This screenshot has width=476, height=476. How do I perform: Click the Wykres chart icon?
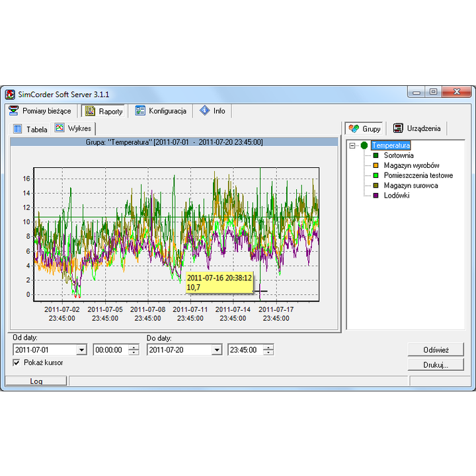pyautogui.click(x=59, y=128)
